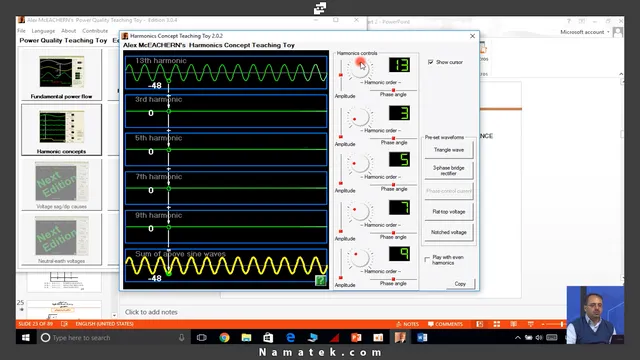
Task: Launch Microsoft Edge from the taskbar
Action: click(290, 338)
